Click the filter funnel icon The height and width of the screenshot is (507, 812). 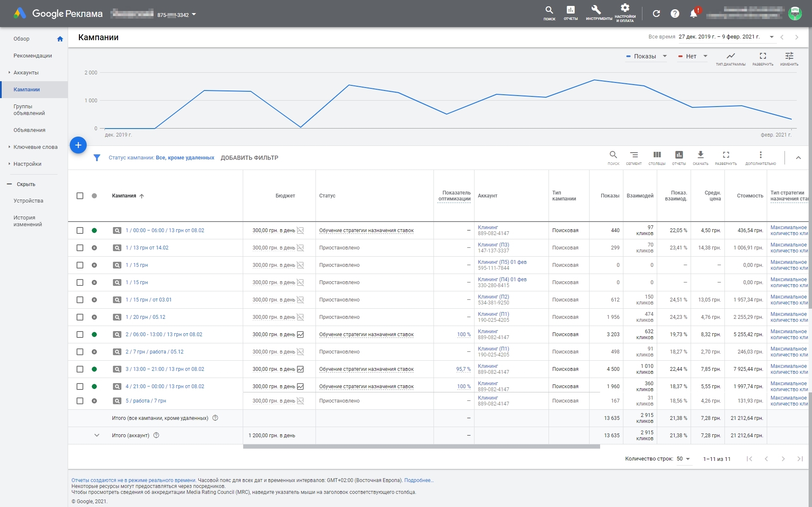(97, 158)
